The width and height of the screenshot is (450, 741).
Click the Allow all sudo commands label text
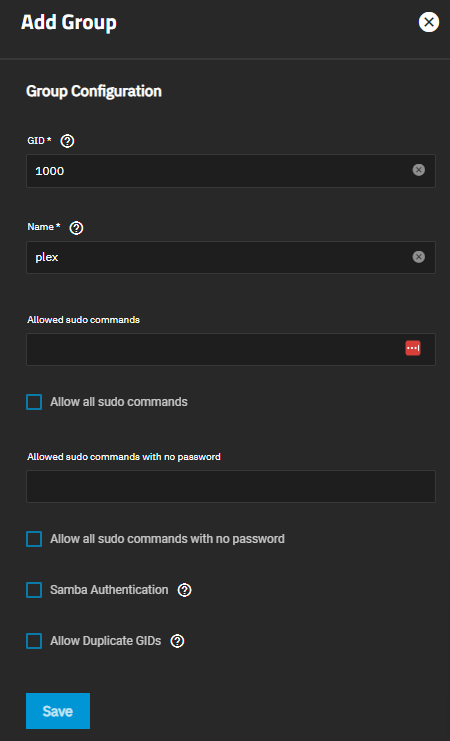119,402
